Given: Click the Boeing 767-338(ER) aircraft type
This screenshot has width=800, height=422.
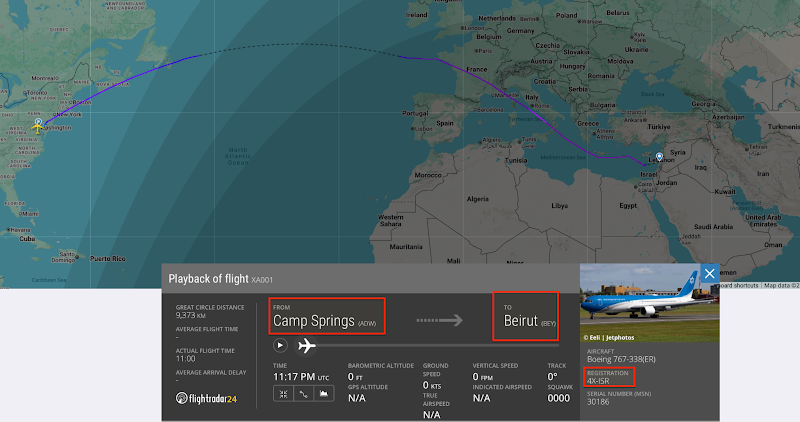Looking at the screenshot, I should point(622,362).
